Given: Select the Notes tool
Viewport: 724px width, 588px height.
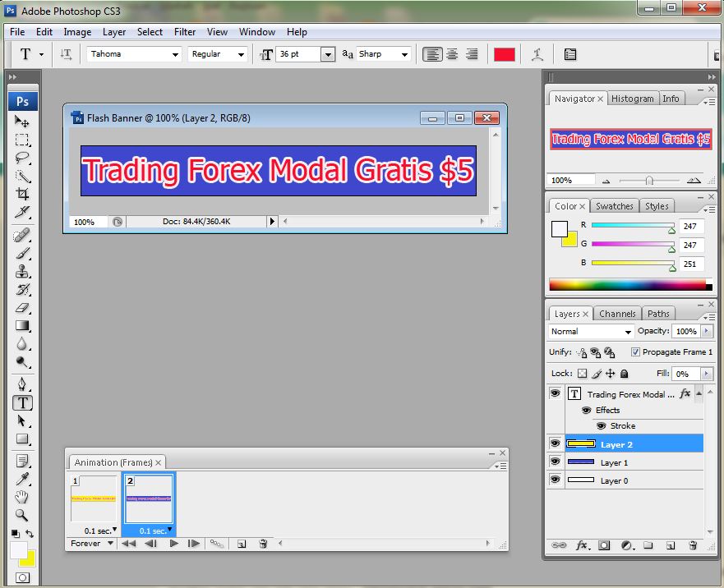Looking at the screenshot, I should [x=21, y=461].
